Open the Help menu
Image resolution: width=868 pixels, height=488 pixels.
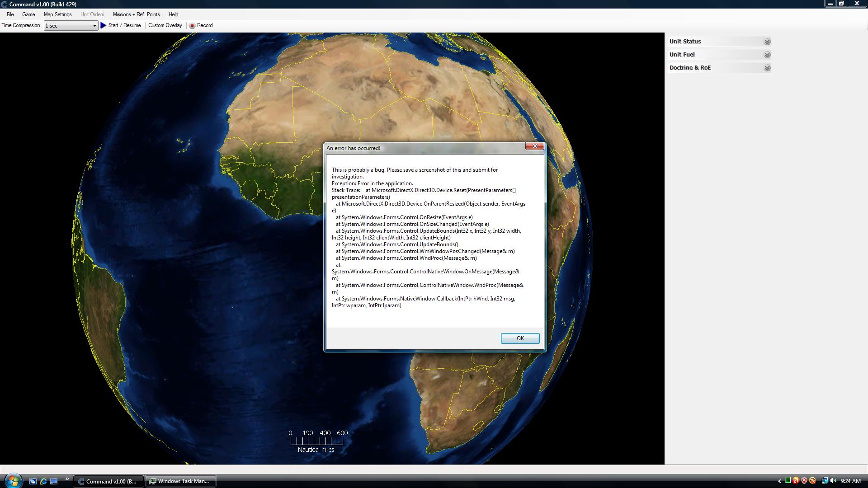coord(173,14)
